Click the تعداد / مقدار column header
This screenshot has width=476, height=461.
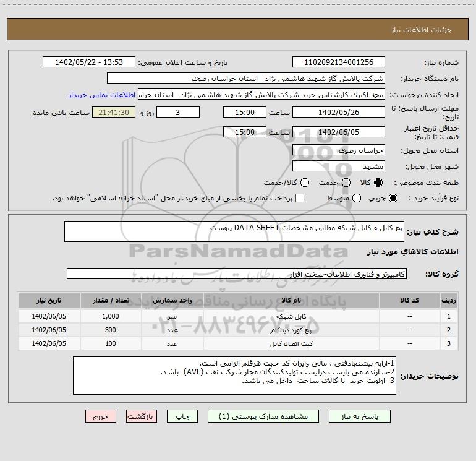click(111, 300)
